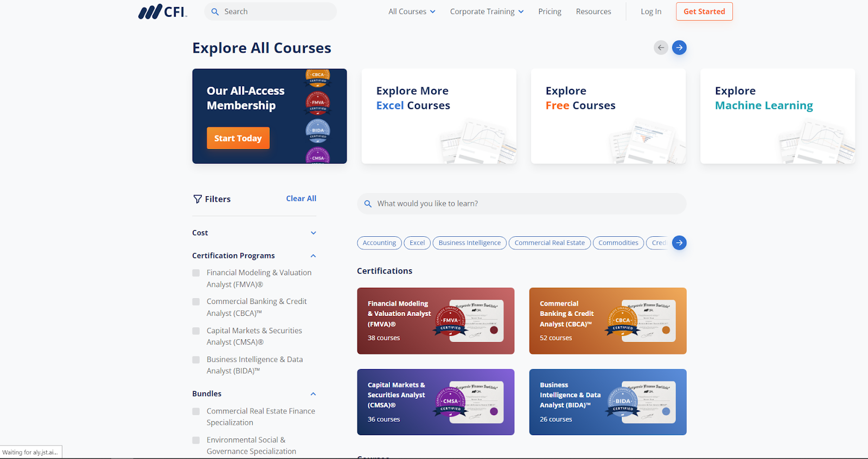Open the Resources menu item
This screenshot has height=459, width=868.
(593, 11)
